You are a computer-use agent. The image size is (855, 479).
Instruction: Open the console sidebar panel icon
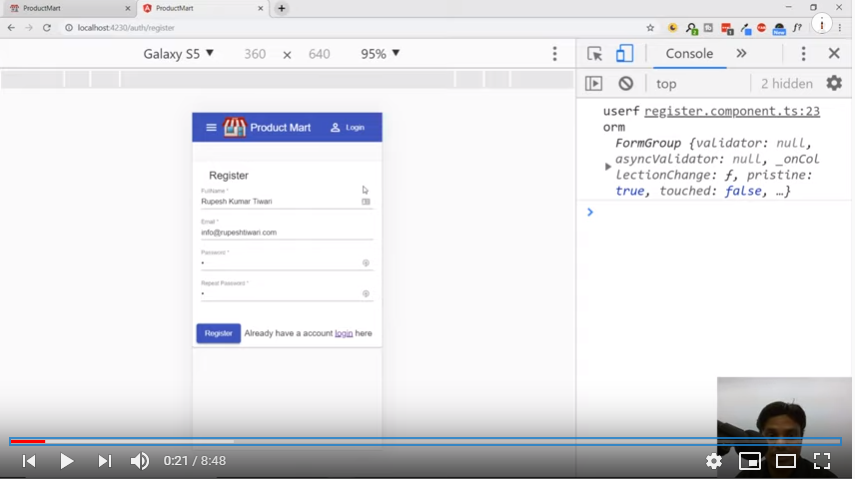pyautogui.click(x=594, y=84)
